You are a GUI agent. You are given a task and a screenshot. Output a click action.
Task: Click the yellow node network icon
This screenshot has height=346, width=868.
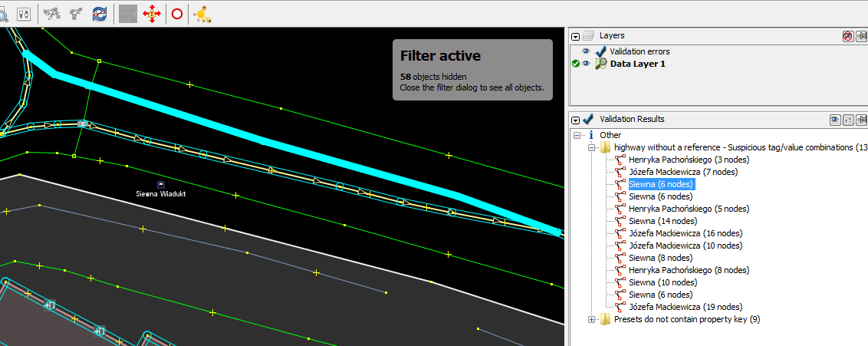click(201, 14)
